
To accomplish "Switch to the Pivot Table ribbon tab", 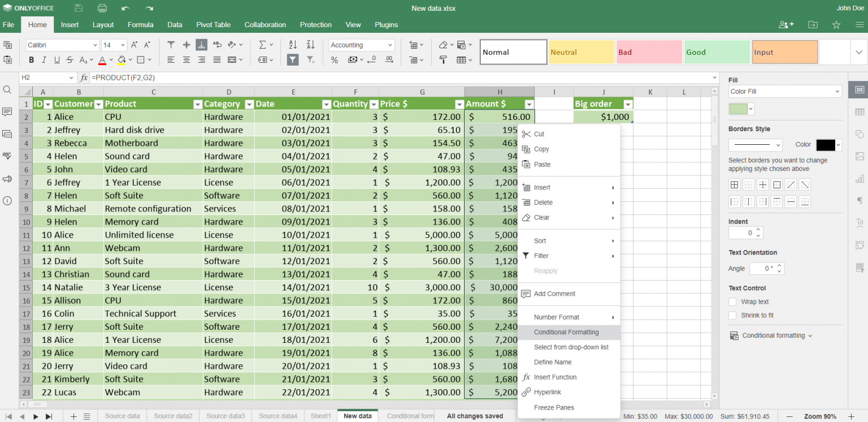I will tap(214, 24).
